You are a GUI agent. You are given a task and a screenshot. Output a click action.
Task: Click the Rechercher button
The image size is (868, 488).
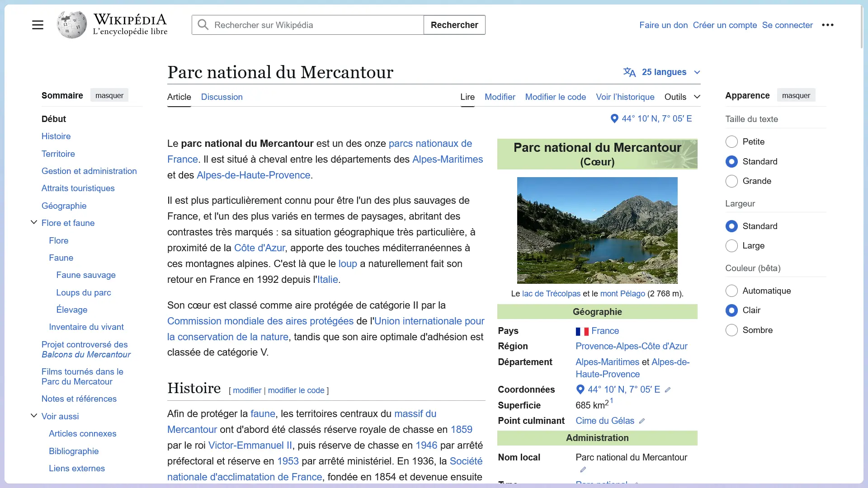pyautogui.click(x=454, y=25)
